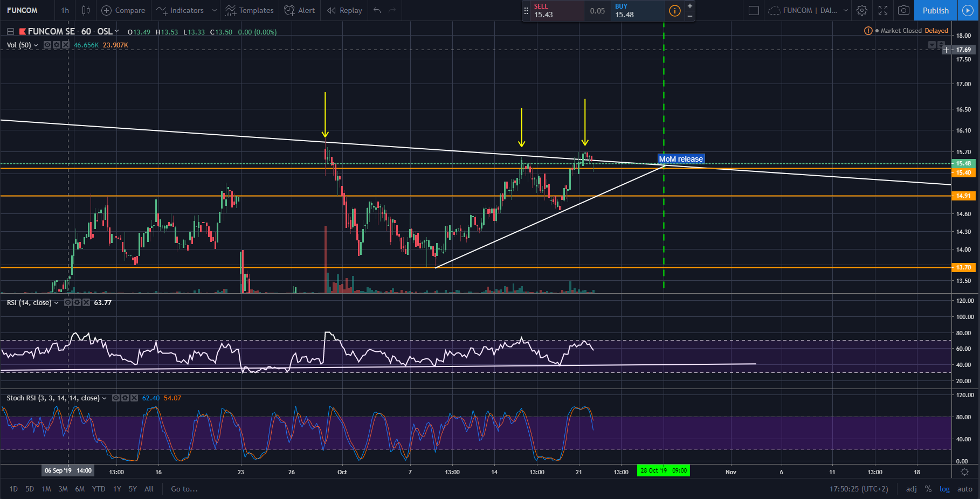Expand the Indicators favorites dropdown arrow

pos(214,10)
